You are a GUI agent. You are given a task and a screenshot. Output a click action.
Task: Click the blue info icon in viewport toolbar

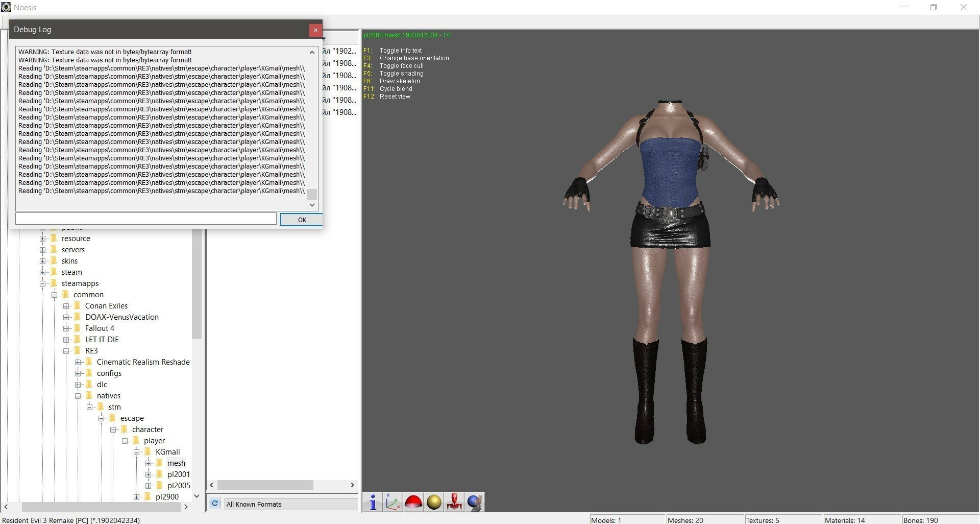pos(373,502)
